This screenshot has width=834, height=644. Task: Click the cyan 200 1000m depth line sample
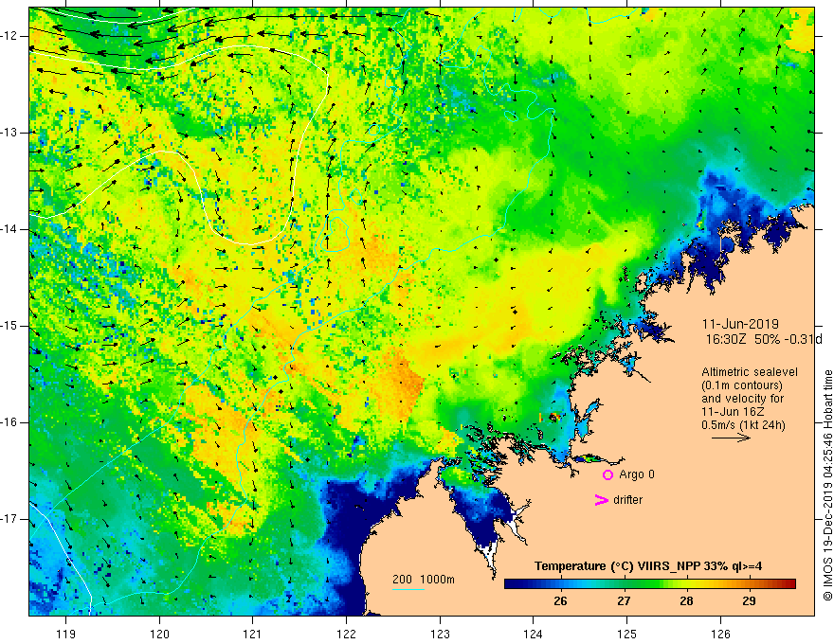[408, 589]
